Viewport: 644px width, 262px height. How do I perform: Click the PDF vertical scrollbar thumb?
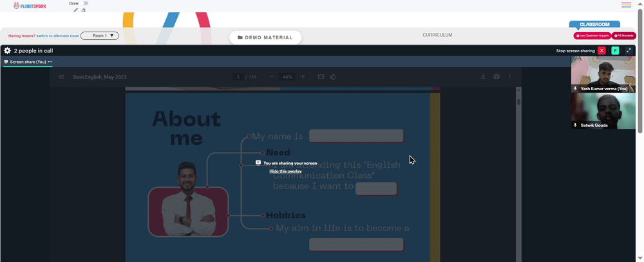518,102
